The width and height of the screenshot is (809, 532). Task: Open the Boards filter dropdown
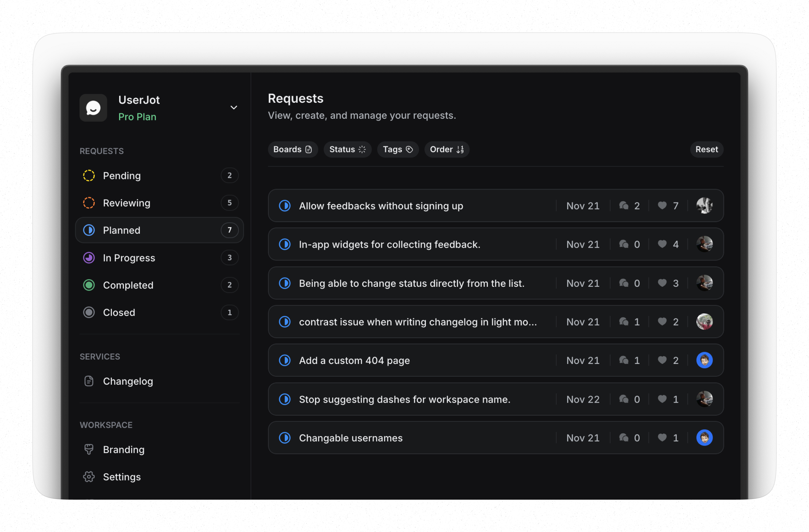[x=293, y=149]
